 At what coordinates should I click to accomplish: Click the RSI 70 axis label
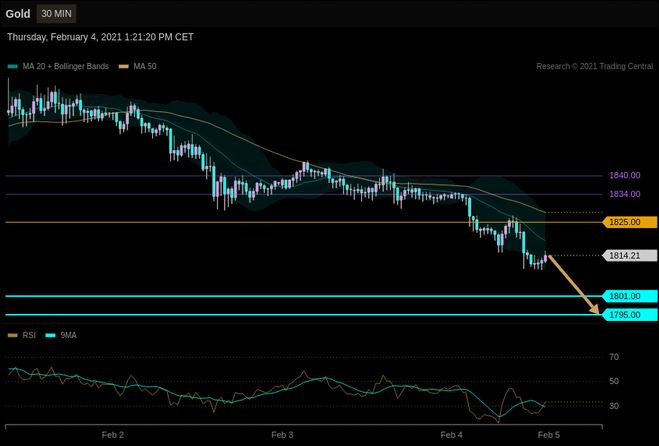(x=614, y=357)
